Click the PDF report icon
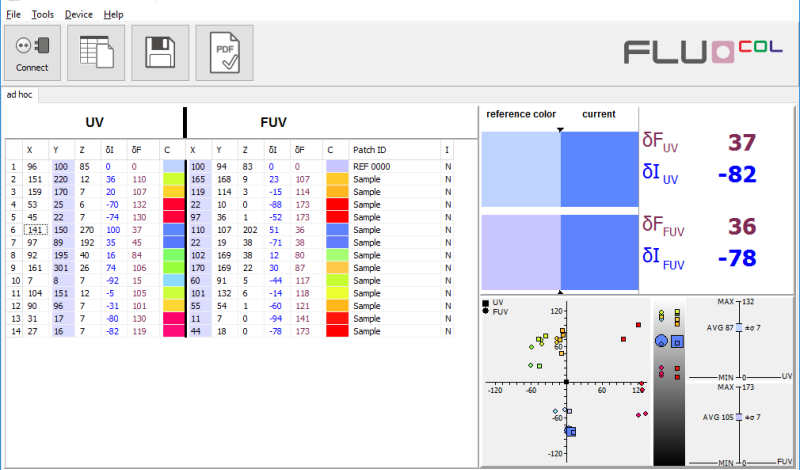This screenshot has width=800, height=470. (x=224, y=53)
